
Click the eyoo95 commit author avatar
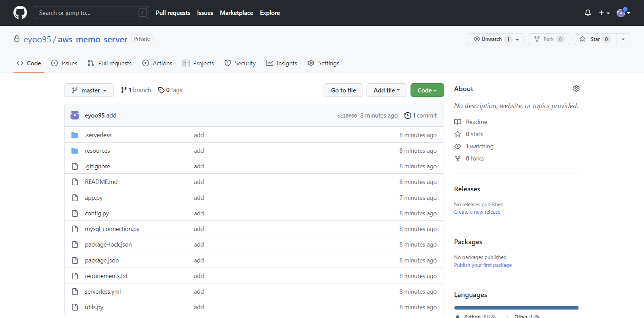pos(75,115)
